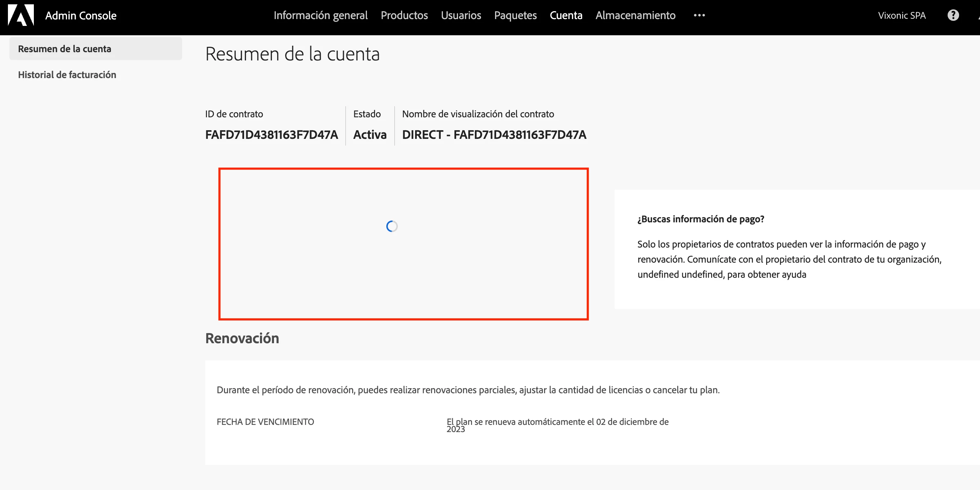Click the loading spinner
980x490 pixels.
pos(392,227)
